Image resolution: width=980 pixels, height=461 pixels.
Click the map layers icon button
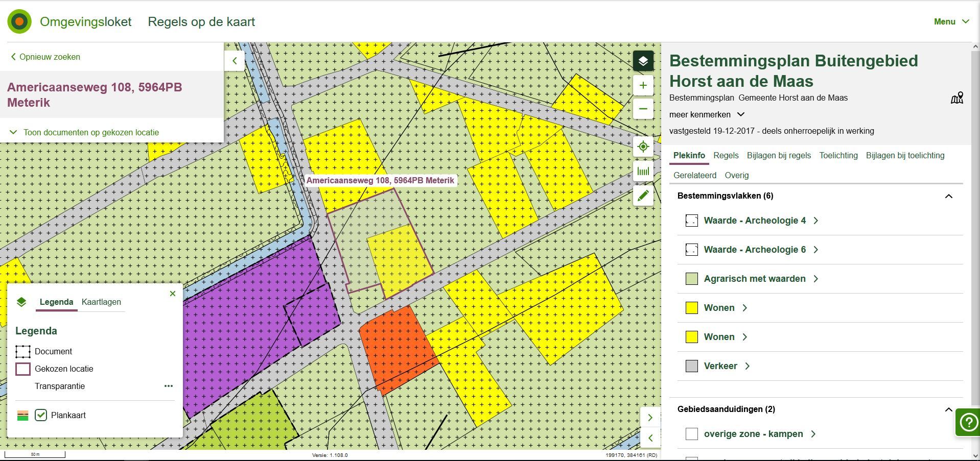click(x=643, y=61)
